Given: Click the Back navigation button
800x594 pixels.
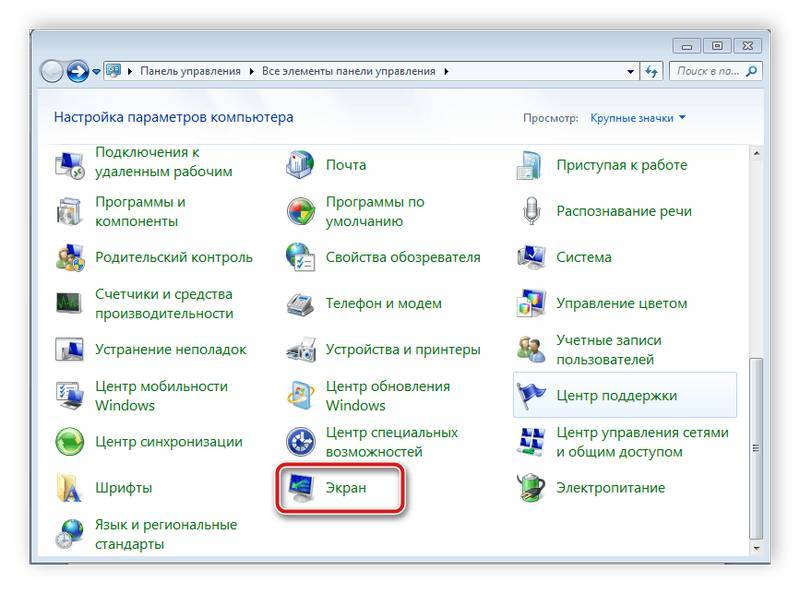Looking at the screenshot, I should coord(52,71).
